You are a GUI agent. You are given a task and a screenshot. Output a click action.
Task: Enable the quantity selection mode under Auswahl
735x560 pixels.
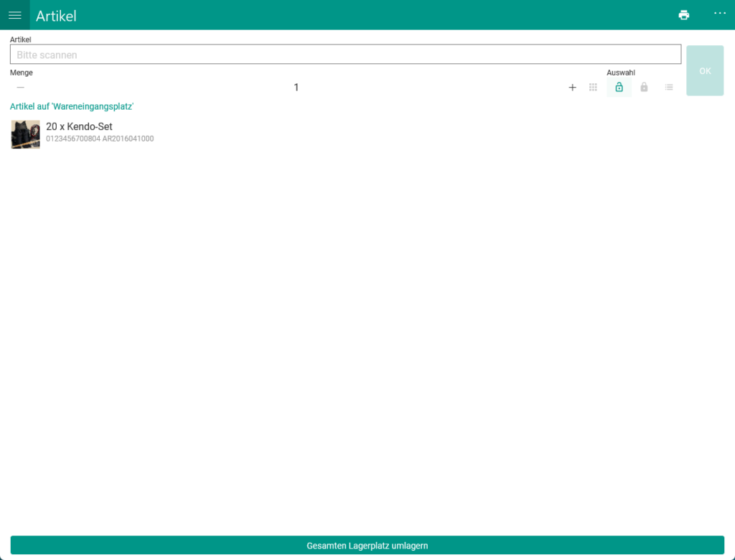[593, 87]
